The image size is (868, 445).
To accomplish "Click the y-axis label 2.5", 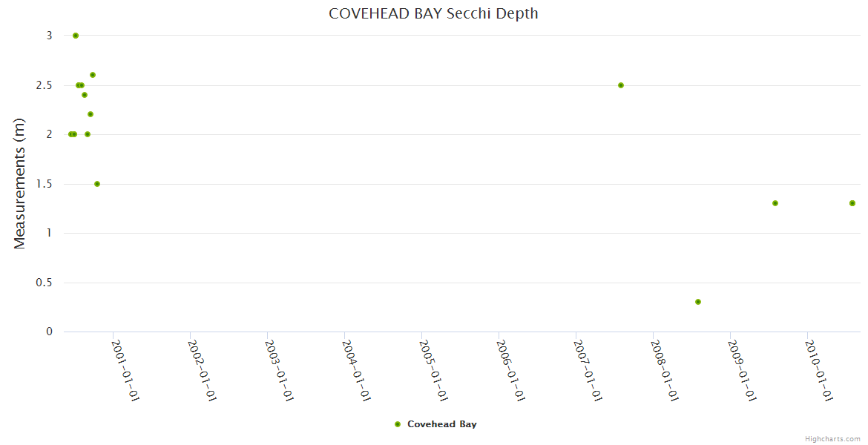I will (x=45, y=85).
